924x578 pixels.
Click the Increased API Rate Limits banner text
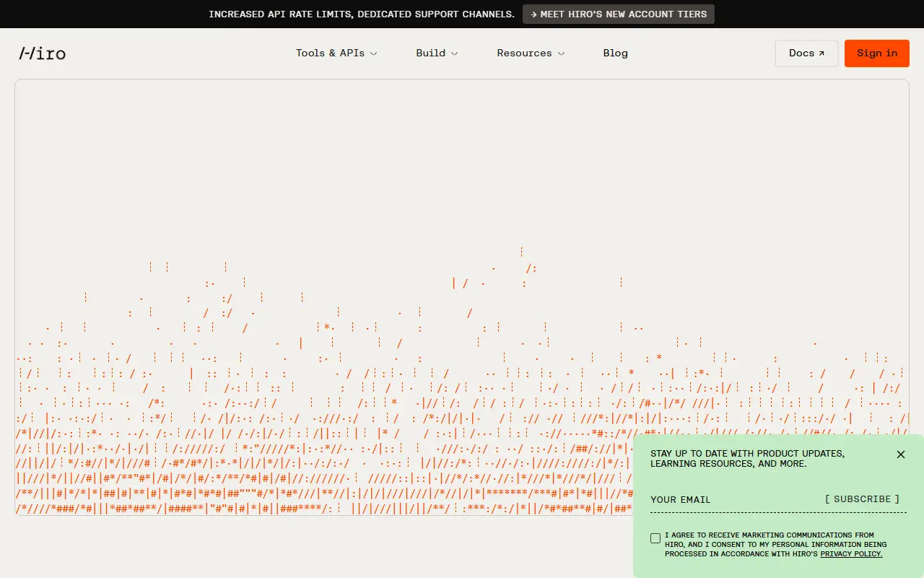362,14
